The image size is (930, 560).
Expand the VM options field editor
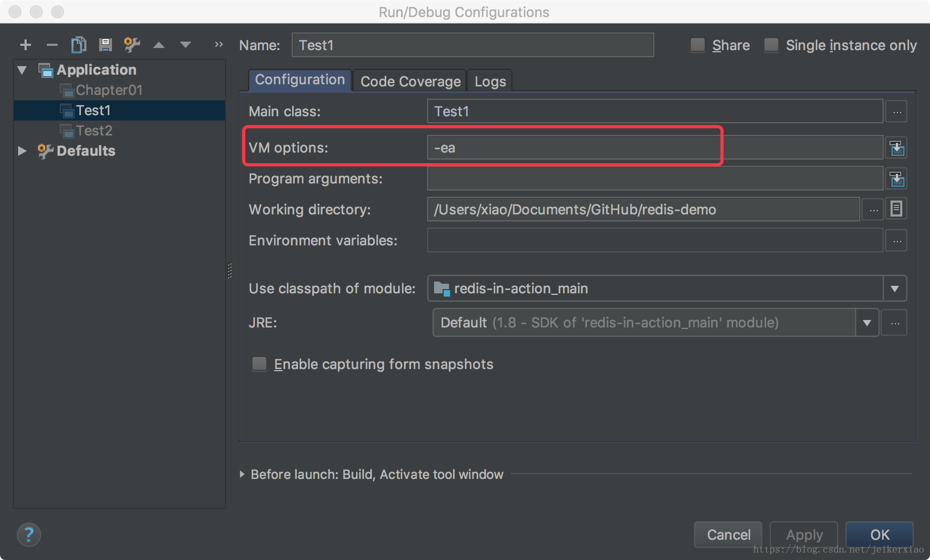[x=897, y=148]
